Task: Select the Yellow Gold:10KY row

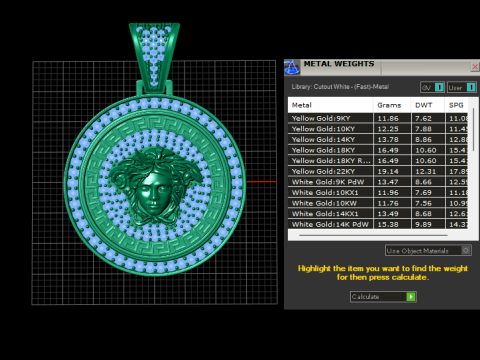Action: coord(378,129)
